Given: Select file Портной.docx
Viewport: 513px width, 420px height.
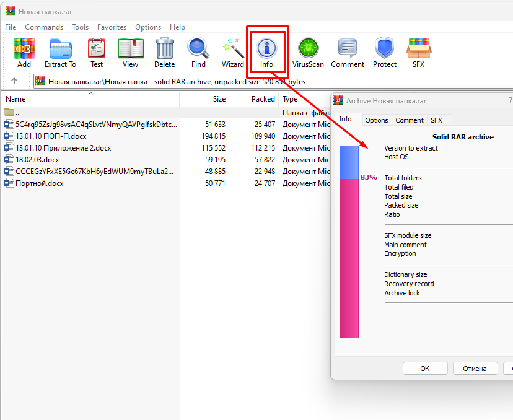Looking at the screenshot, I should (40, 183).
